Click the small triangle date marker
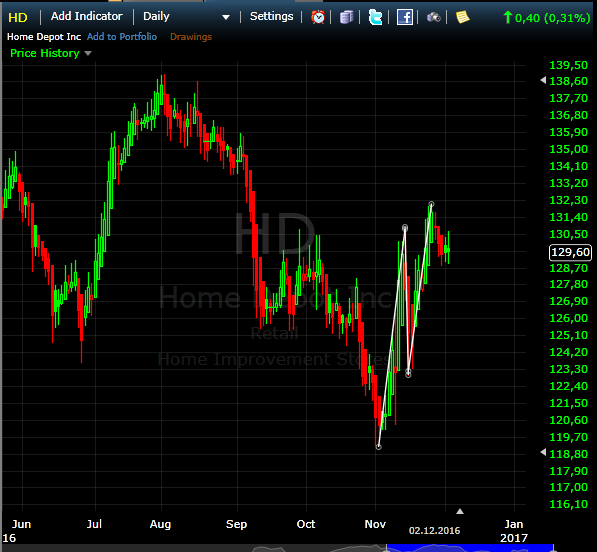The image size is (597, 552). (460, 511)
